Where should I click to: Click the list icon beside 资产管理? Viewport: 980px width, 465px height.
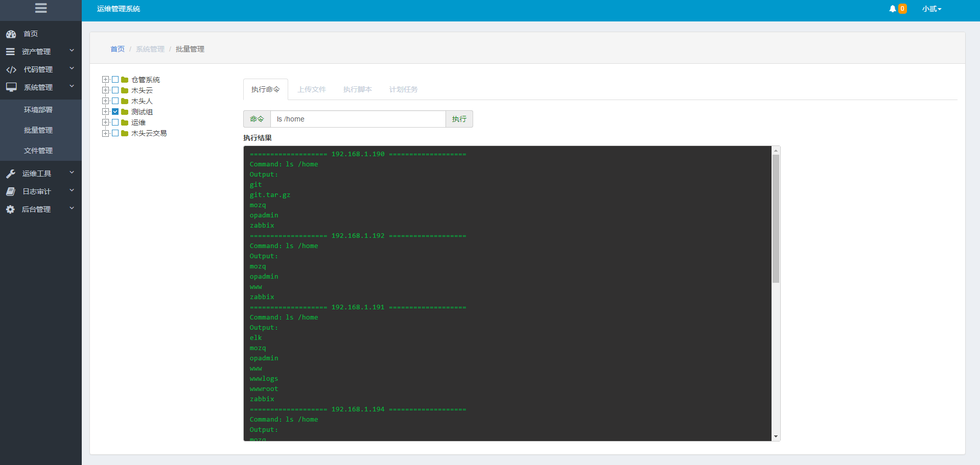click(10, 52)
